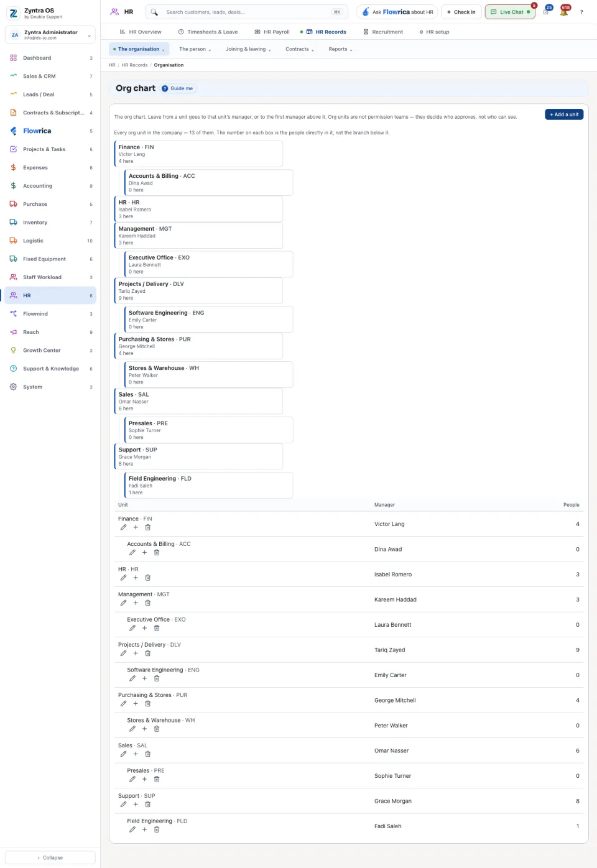597x868 pixels.
Task: Click the Manager column header
Action: [x=384, y=505]
